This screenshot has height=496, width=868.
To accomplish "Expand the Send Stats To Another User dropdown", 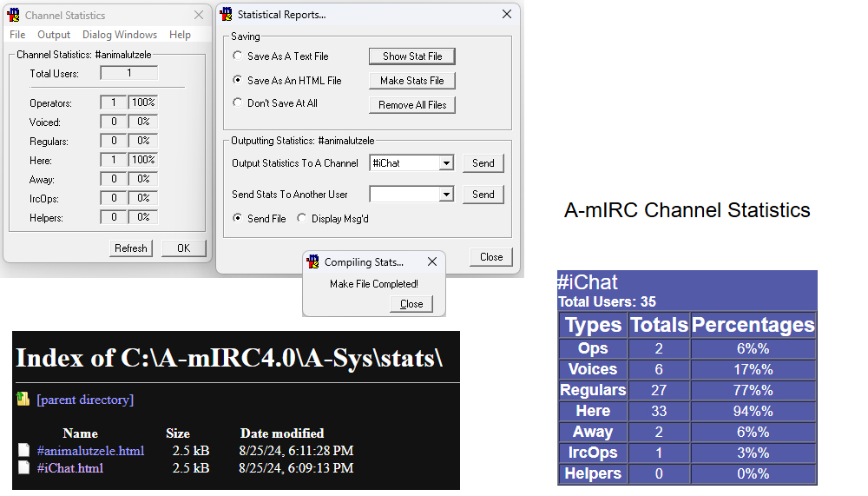I will click(x=447, y=194).
